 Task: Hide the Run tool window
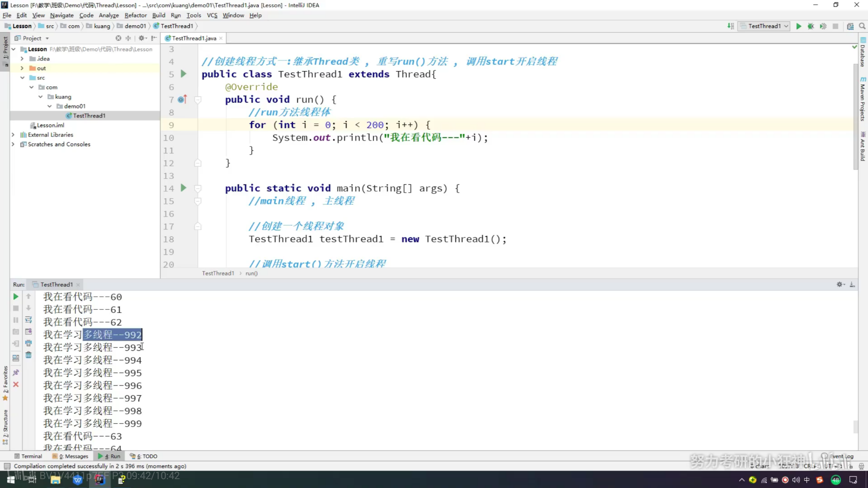(852, 284)
